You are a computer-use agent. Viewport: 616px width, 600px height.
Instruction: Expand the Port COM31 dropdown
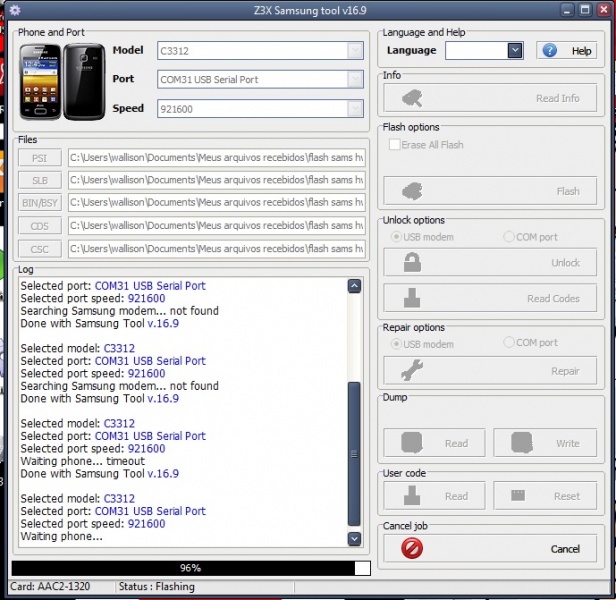pos(354,79)
